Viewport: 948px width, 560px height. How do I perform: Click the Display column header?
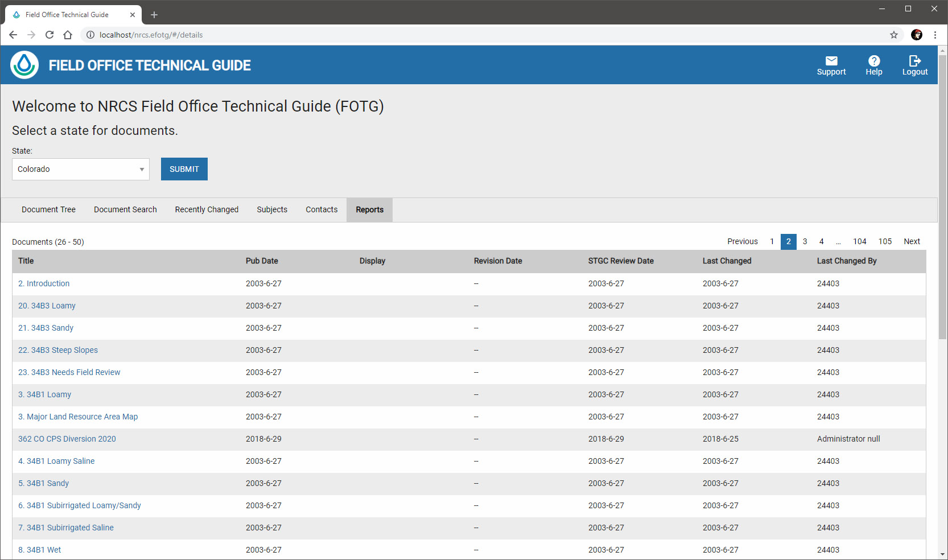(x=373, y=261)
